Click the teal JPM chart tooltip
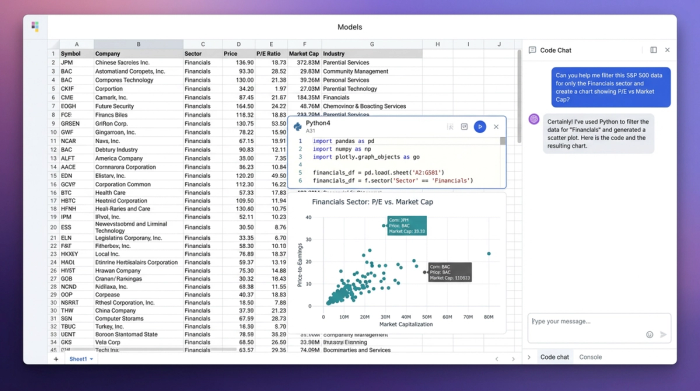Viewport: 700px width, 391px height. coord(407,226)
